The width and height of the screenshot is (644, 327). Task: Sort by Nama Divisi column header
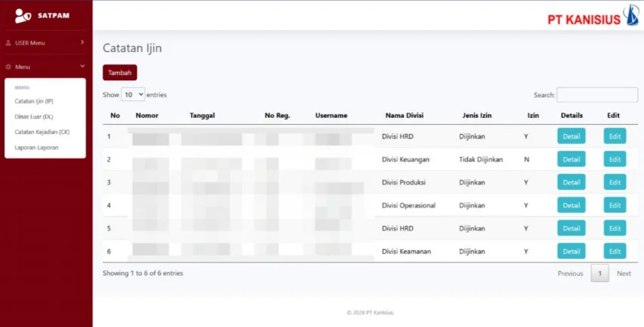[x=405, y=116]
